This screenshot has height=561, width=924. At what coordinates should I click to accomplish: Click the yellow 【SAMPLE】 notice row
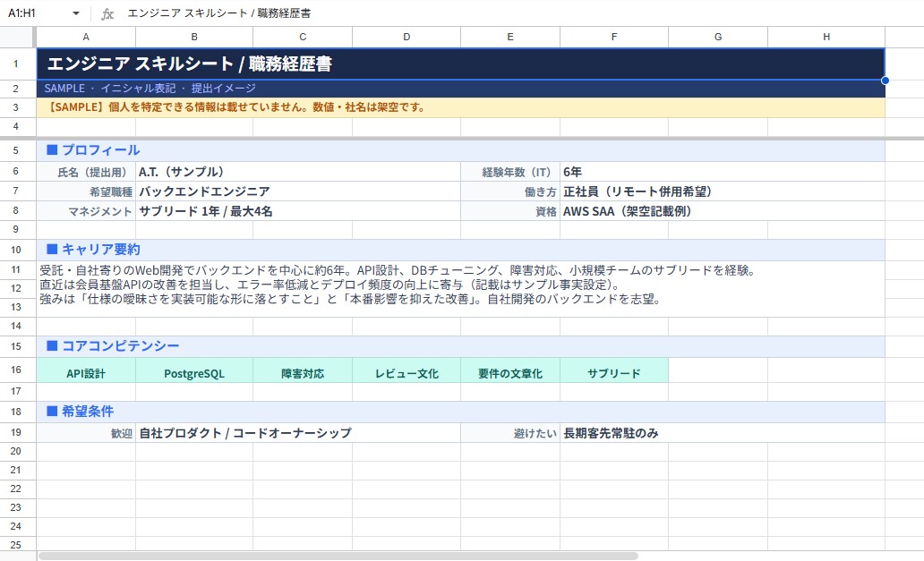click(461, 107)
